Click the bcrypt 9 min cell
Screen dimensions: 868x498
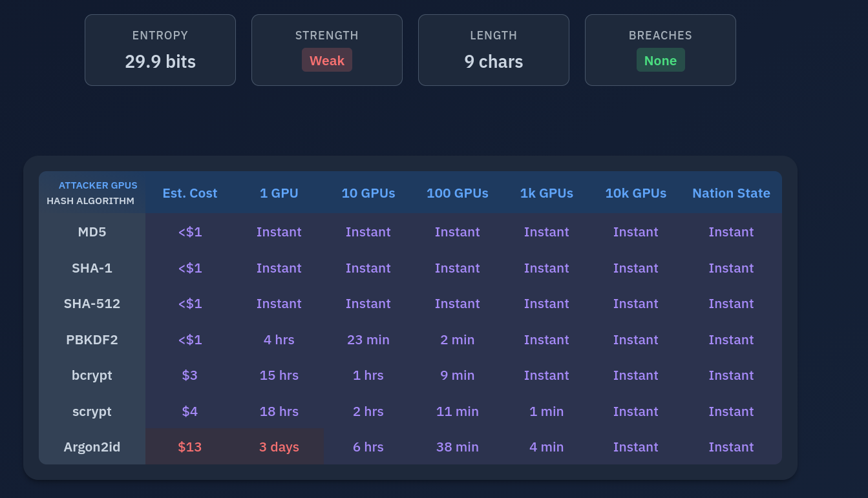pos(458,375)
